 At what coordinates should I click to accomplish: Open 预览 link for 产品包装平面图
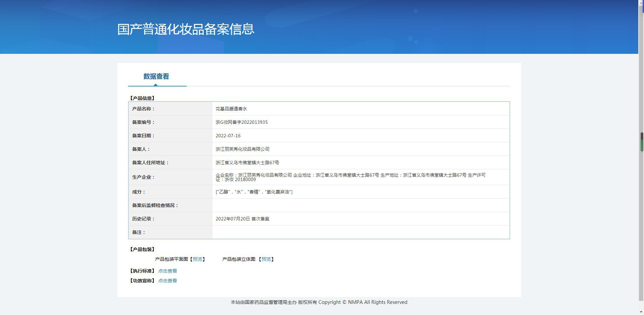pos(198,259)
